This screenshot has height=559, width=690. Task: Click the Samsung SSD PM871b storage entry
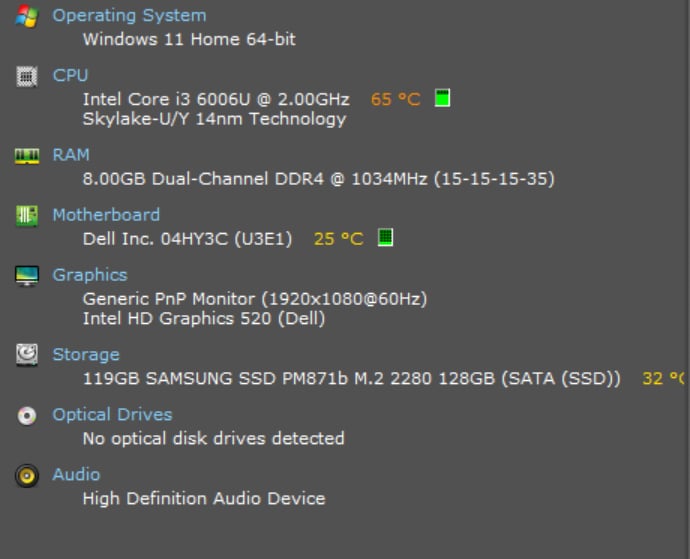pos(351,379)
